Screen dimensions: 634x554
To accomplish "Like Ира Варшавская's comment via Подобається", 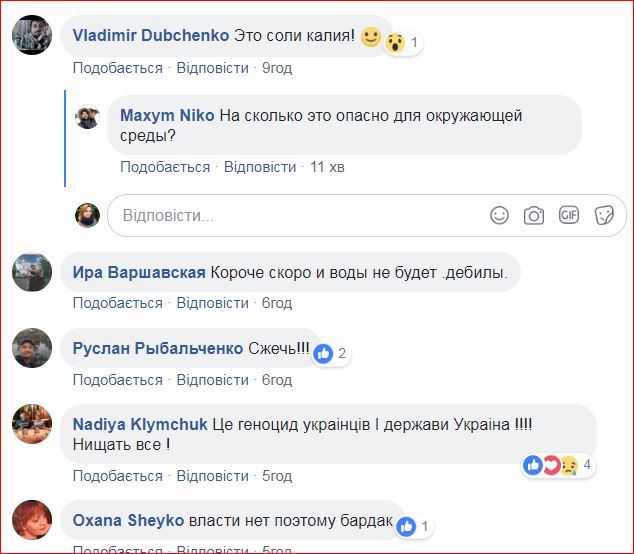I will (x=117, y=303).
